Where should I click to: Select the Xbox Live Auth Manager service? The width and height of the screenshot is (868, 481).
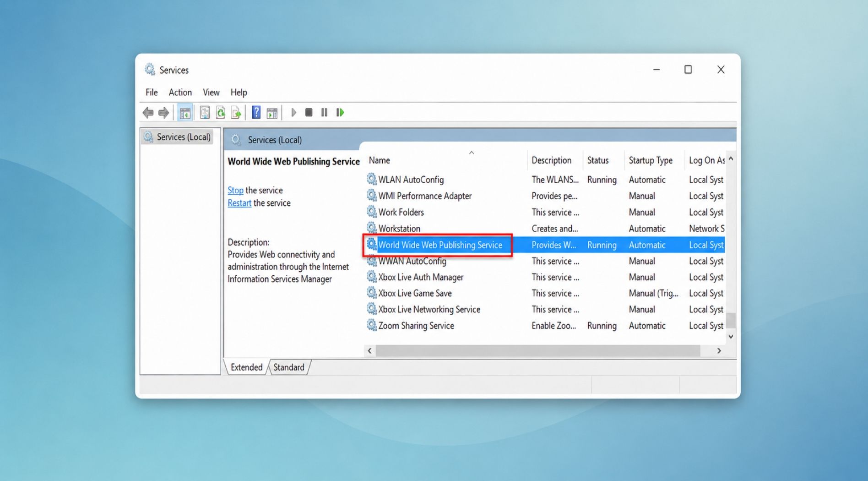click(x=545, y=277)
